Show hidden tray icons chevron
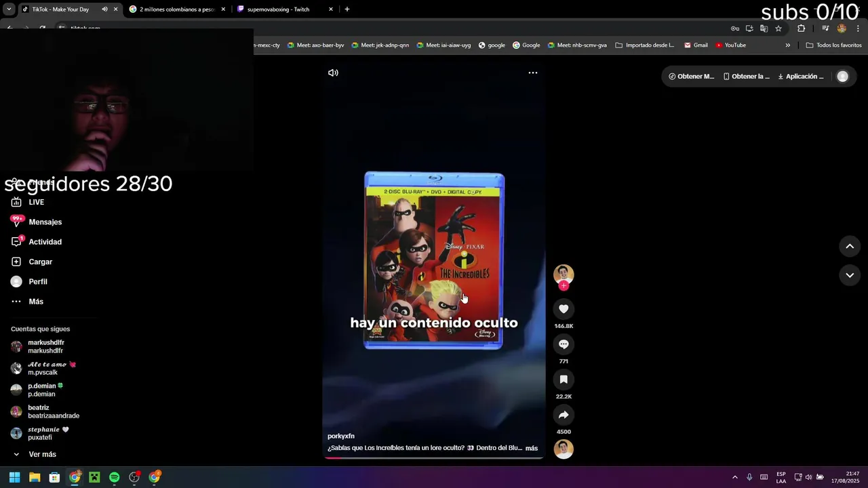The width and height of the screenshot is (868, 488). (734, 477)
